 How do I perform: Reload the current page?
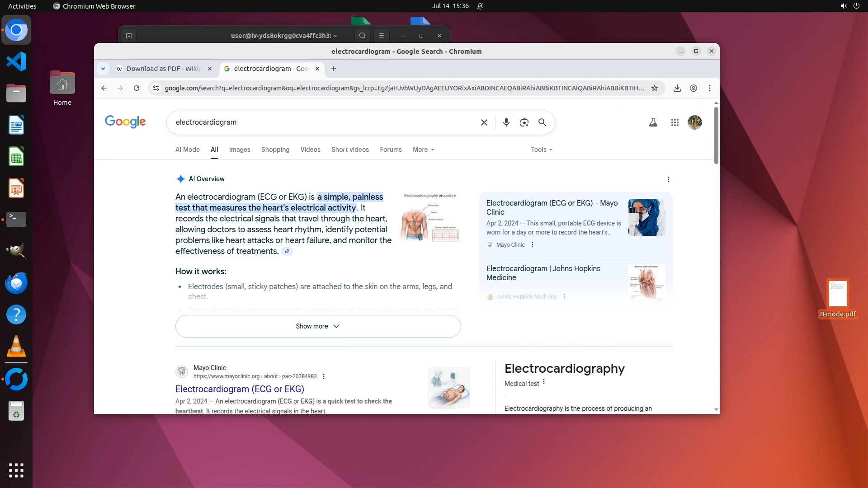[137, 88]
